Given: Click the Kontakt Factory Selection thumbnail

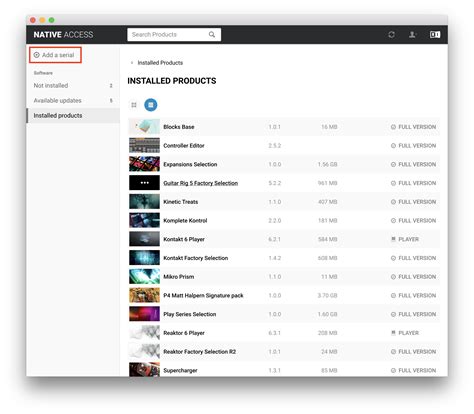Looking at the screenshot, I should click(144, 258).
